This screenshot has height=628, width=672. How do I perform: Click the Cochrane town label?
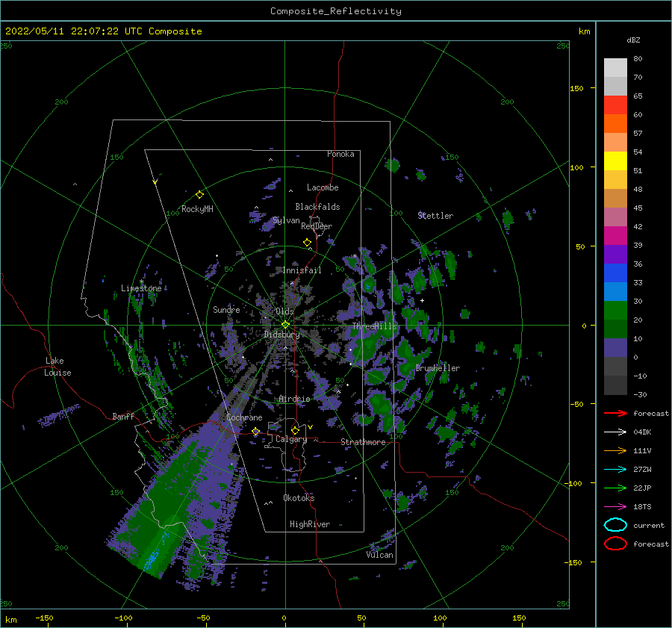coord(244,417)
